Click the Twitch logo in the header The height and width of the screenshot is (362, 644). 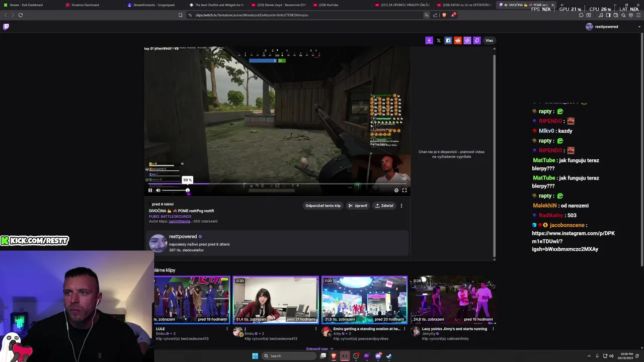6,27
